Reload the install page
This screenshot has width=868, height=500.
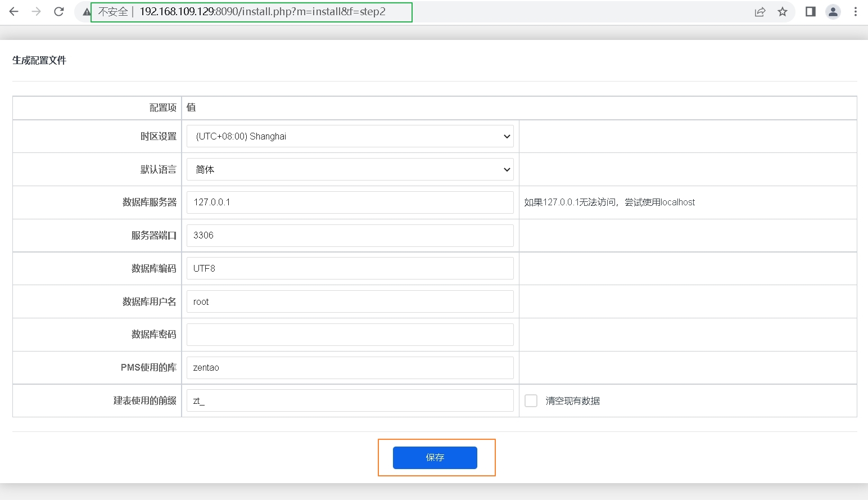59,11
